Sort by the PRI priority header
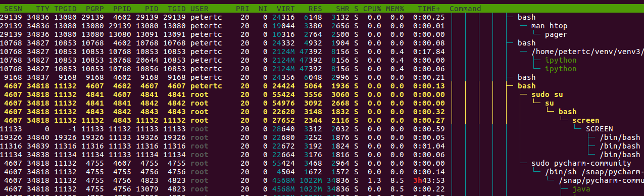 point(242,9)
